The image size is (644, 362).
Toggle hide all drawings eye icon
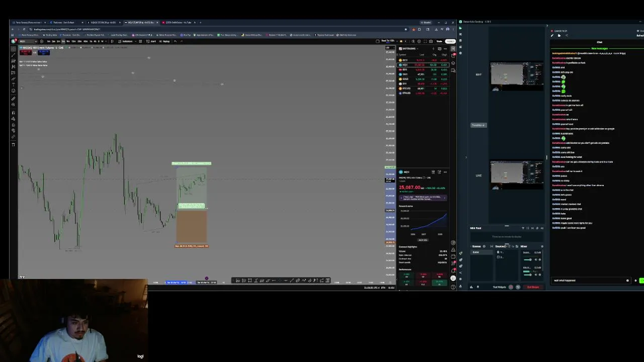[14, 131]
